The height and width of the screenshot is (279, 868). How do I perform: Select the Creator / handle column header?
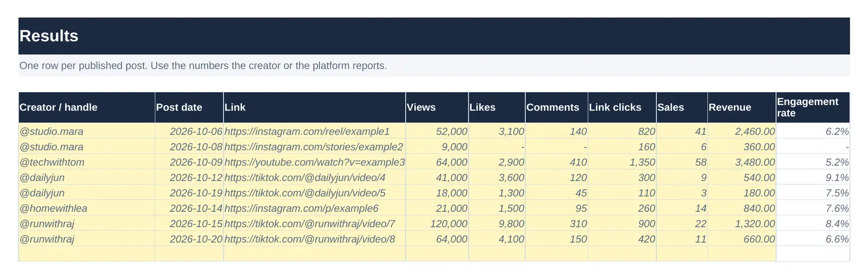pos(87,107)
